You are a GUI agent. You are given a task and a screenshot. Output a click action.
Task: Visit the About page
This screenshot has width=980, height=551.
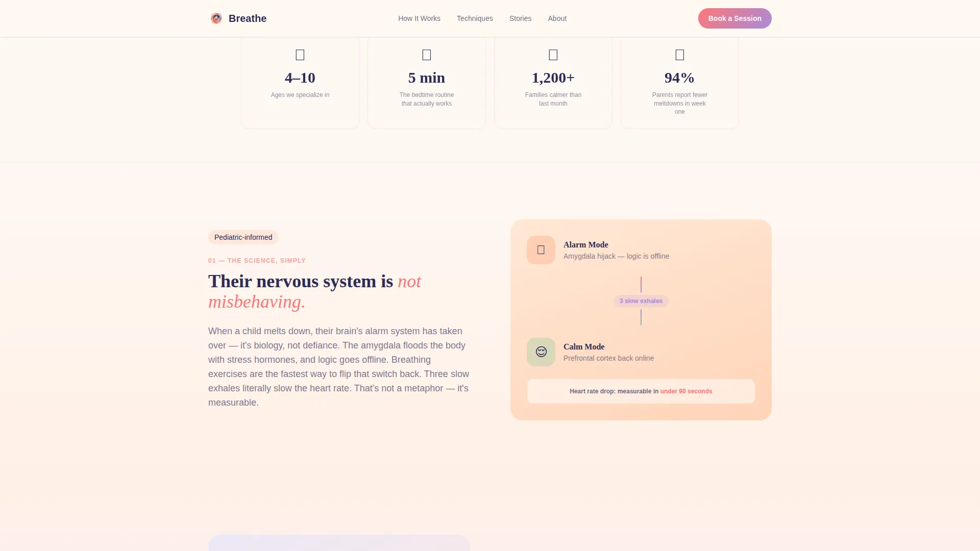[557, 18]
